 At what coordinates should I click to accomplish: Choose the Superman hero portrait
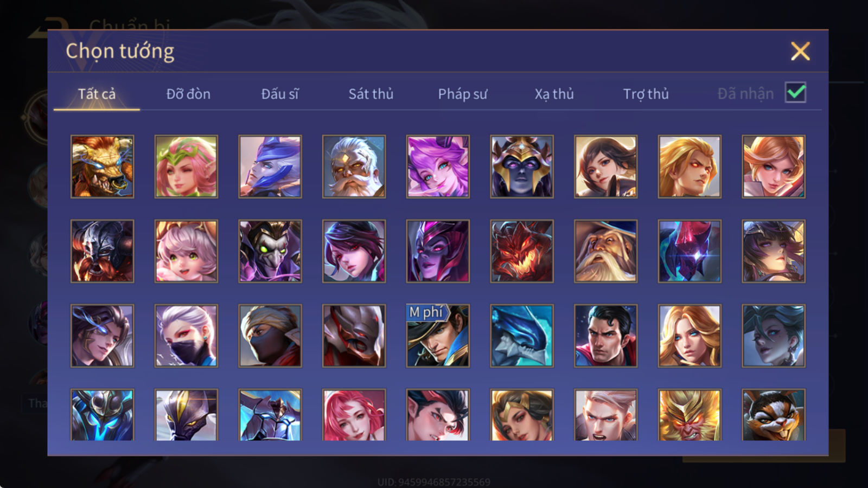pos(605,336)
